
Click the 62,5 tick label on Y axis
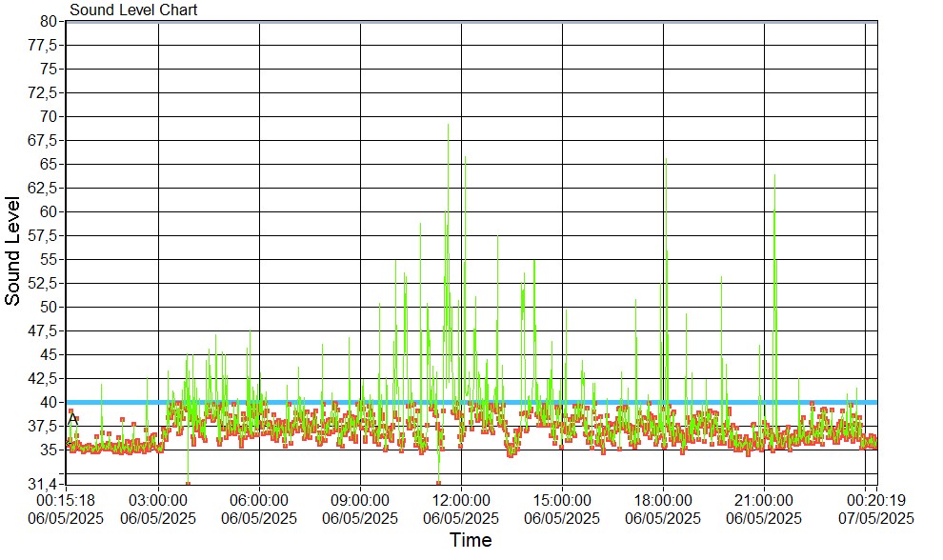click(45, 188)
